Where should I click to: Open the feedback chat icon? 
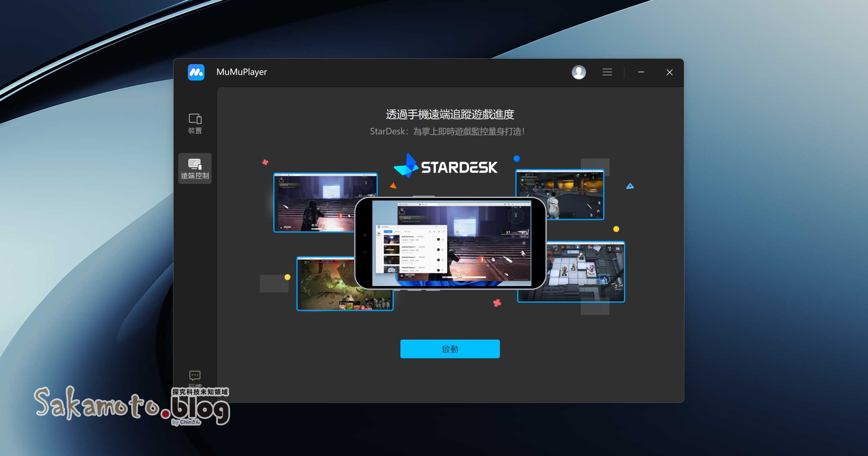[x=195, y=376]
